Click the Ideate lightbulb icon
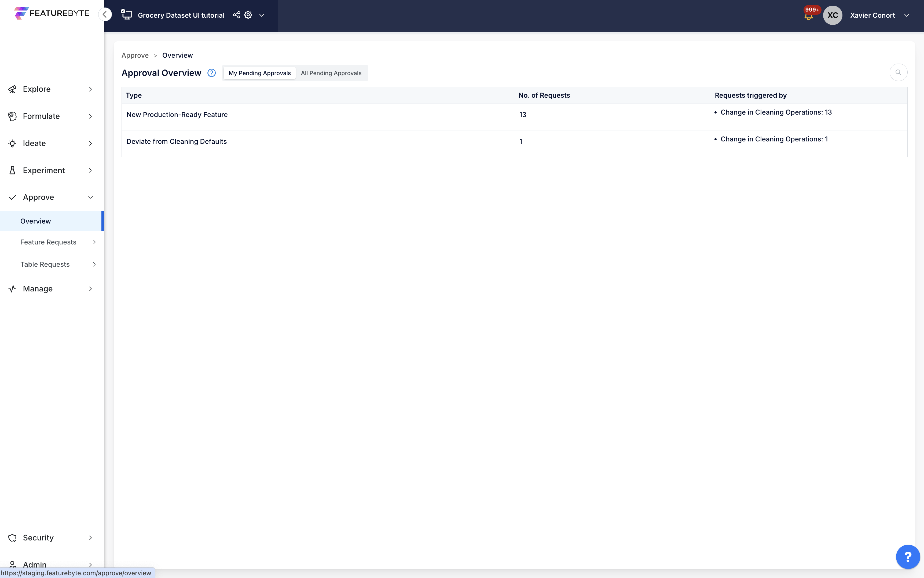The width and height of the screenshot is (924, 578). pyautogui.click(x=12, y=143)
